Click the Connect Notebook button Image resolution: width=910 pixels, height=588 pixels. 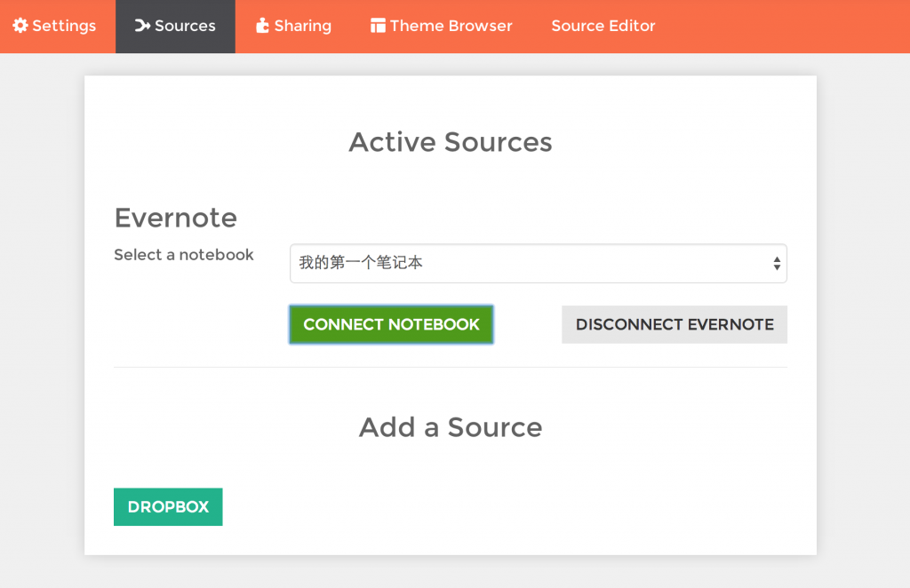(x=391, y=325)
